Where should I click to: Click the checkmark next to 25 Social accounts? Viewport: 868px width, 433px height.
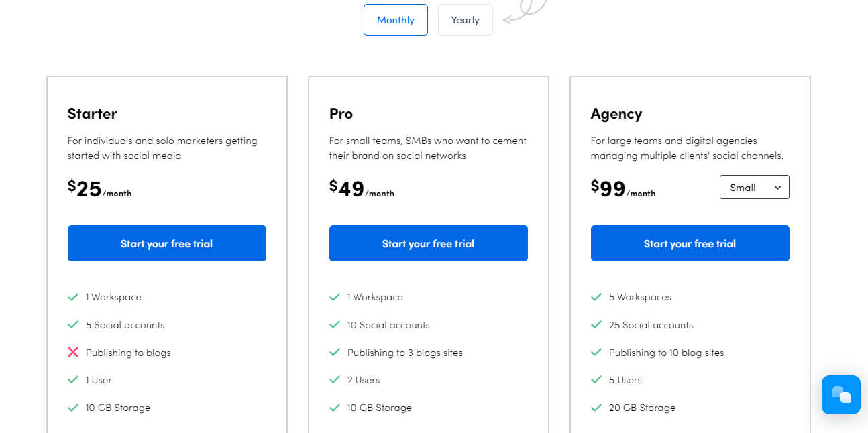(x=596, y=325)
